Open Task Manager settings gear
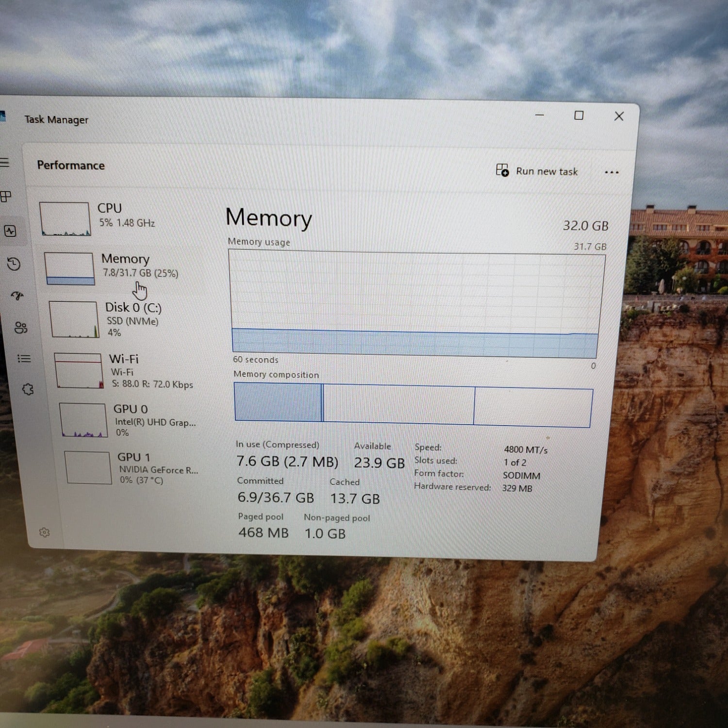Viewport: 728px width, 728px height. tap(44, 532)
